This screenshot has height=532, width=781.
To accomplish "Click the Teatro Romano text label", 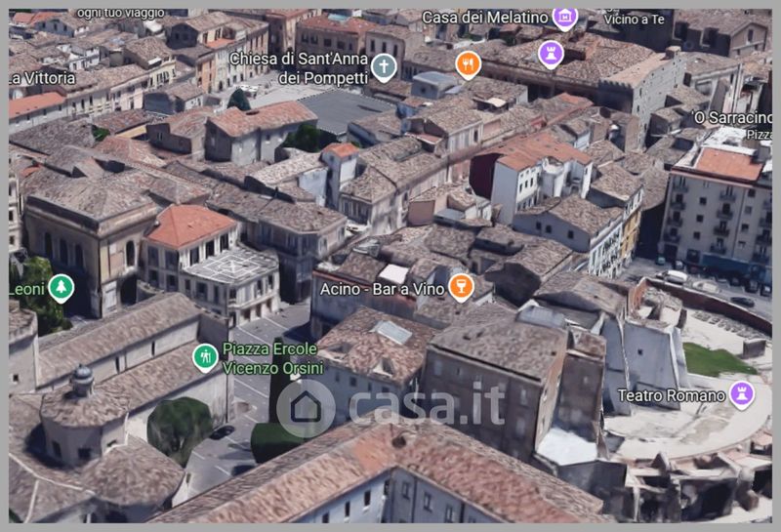I will [672, 395].
